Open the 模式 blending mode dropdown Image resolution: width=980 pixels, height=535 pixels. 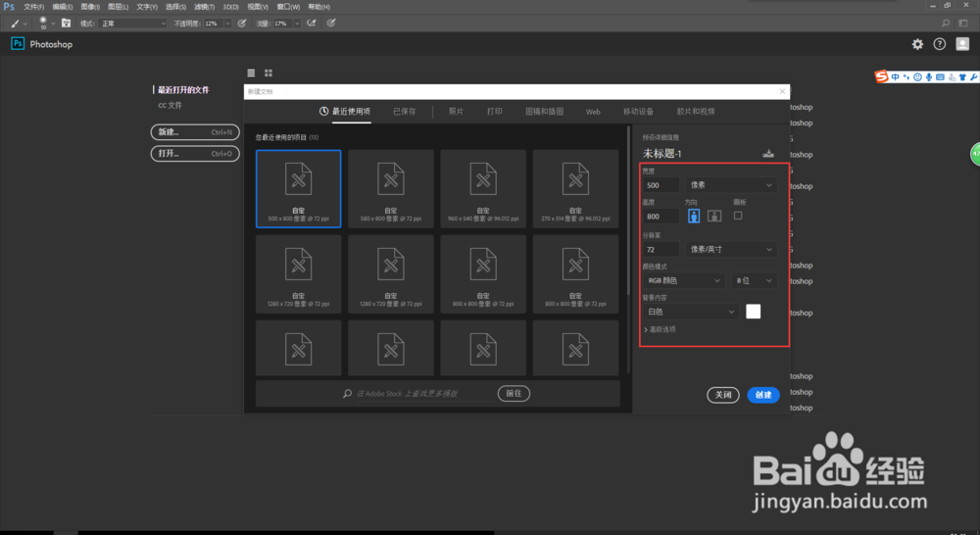point(133,24)
